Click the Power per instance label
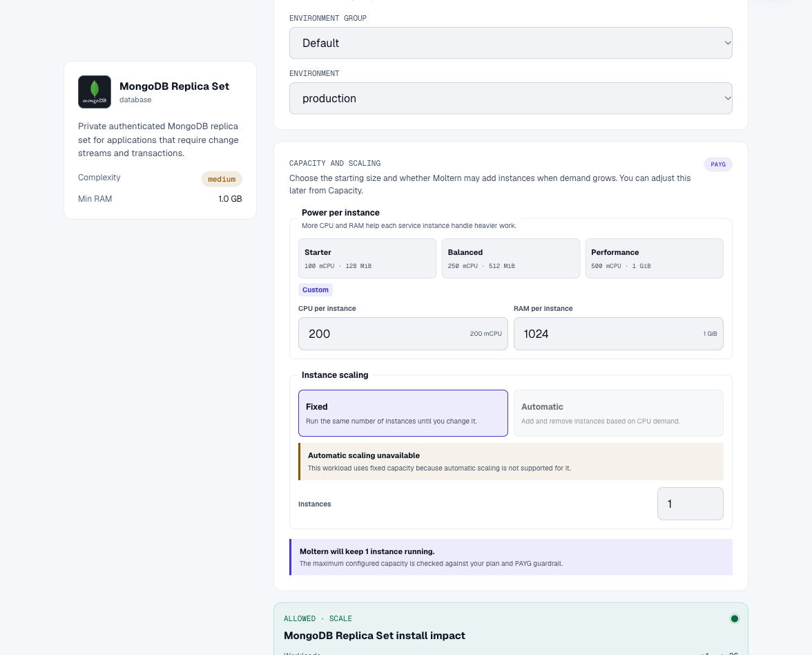 click(x=341, y=213)
